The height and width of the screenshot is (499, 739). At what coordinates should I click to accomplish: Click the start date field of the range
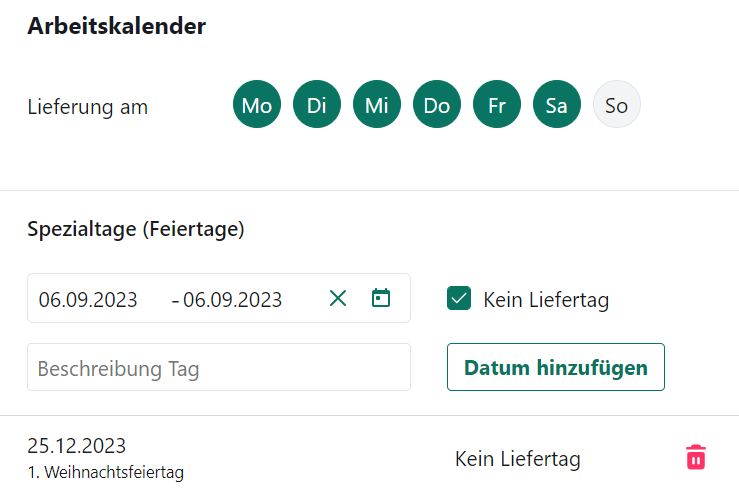coord(88,299)
